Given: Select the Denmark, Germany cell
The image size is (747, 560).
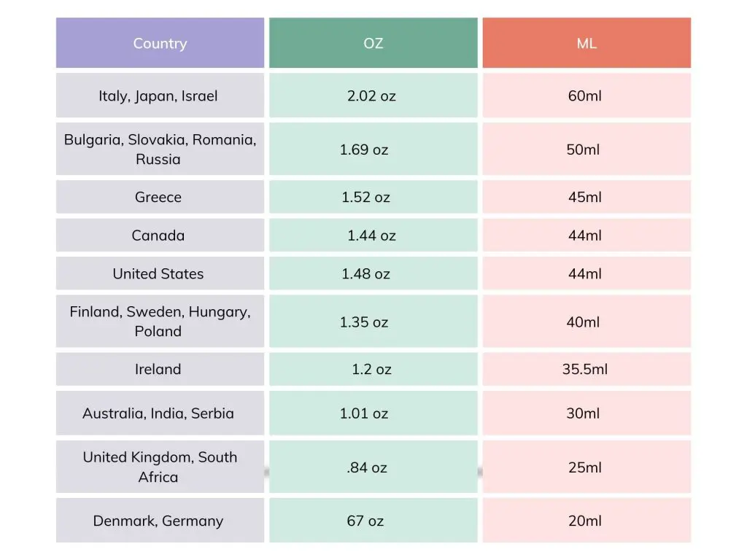Looking at the screenshot, I should point(158,521).
